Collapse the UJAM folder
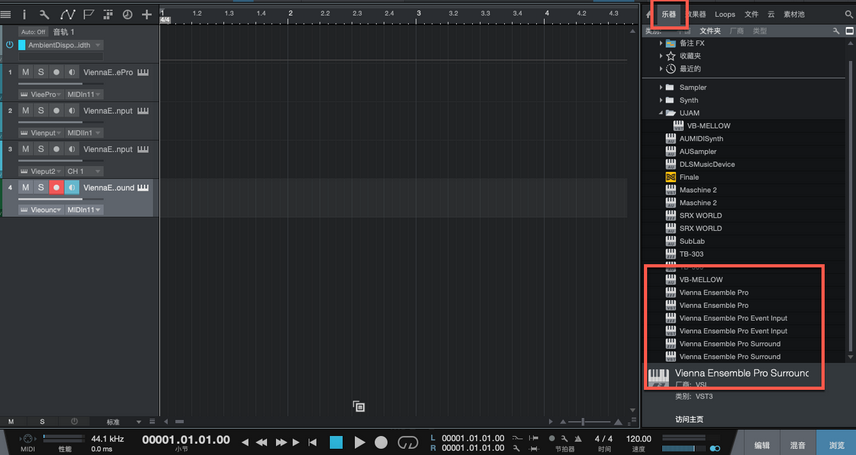The image size is (856, 455). coord(661,113)
